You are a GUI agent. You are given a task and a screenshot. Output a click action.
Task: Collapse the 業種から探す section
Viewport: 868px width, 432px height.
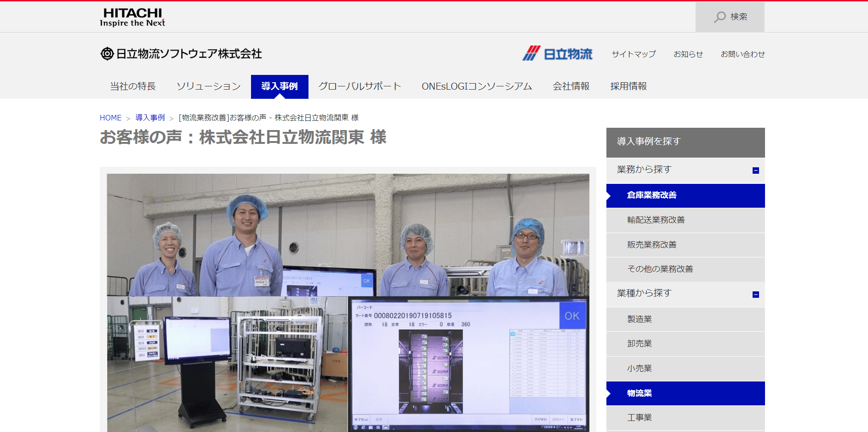click(x=755, y=295)
